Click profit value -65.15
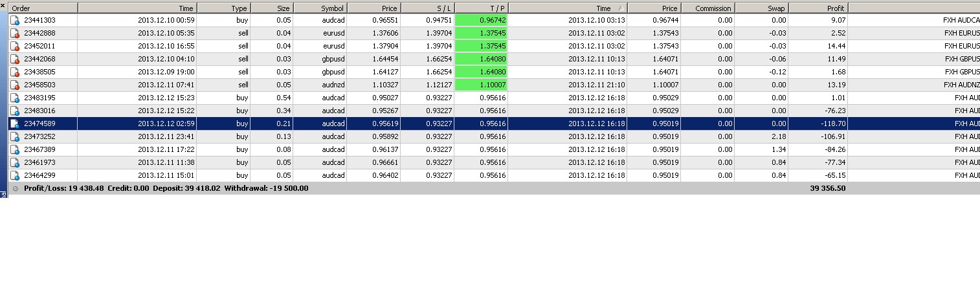Viewport: 980px width, 291px height. pos(834,175)
